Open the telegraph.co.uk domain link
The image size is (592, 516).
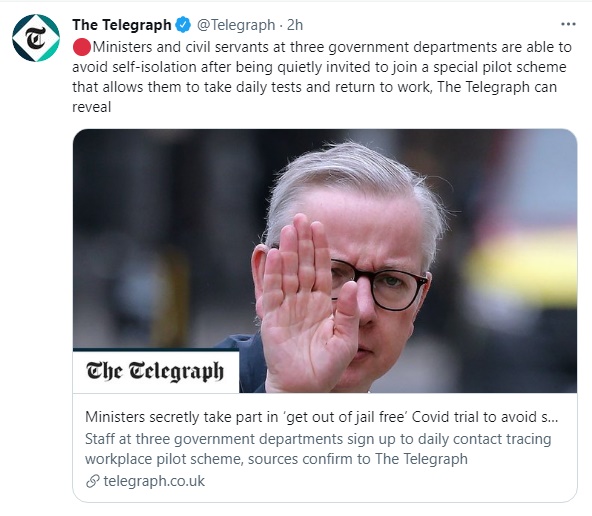pyautogui.click(x=154, y=481)
